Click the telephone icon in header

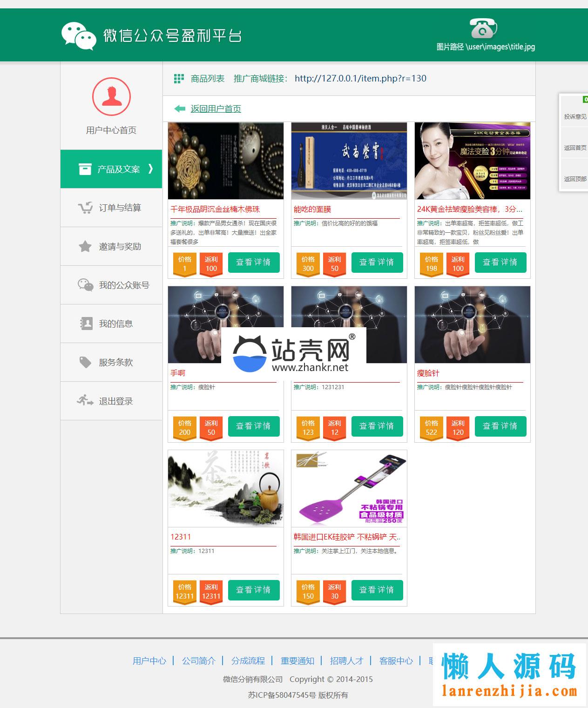[483, 28]
